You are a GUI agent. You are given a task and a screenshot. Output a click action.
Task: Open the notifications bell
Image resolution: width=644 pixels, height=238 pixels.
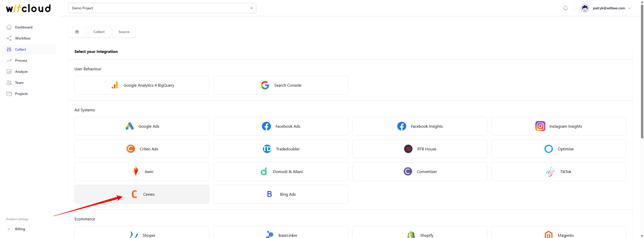point(566,8)
